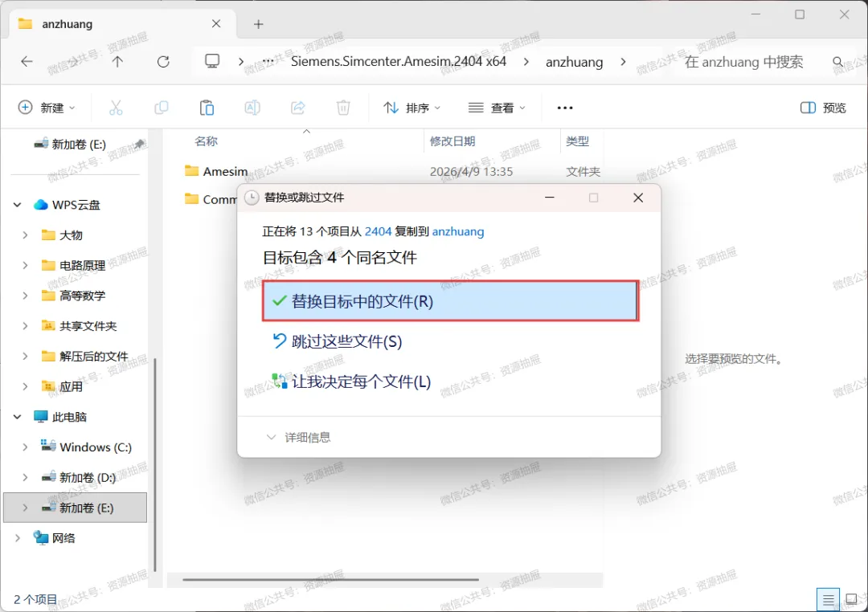Toggle the Preview pane

tap(823, 108)
